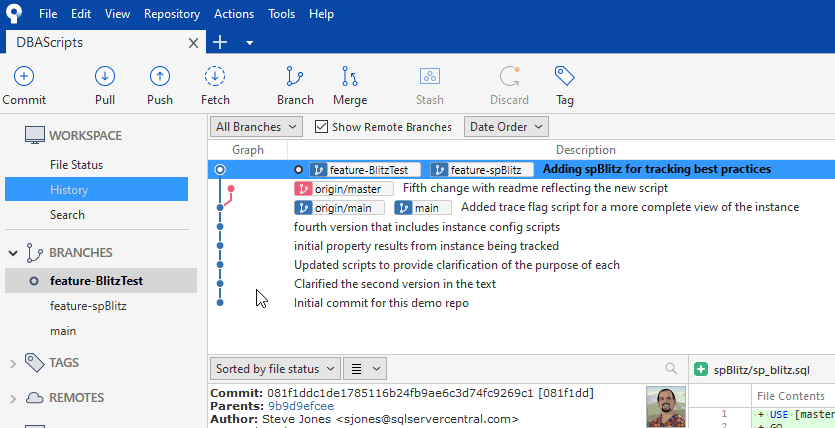
Task: Click the green added-file icon for sp_blitz.sql
Action: [x=701, y=369]
